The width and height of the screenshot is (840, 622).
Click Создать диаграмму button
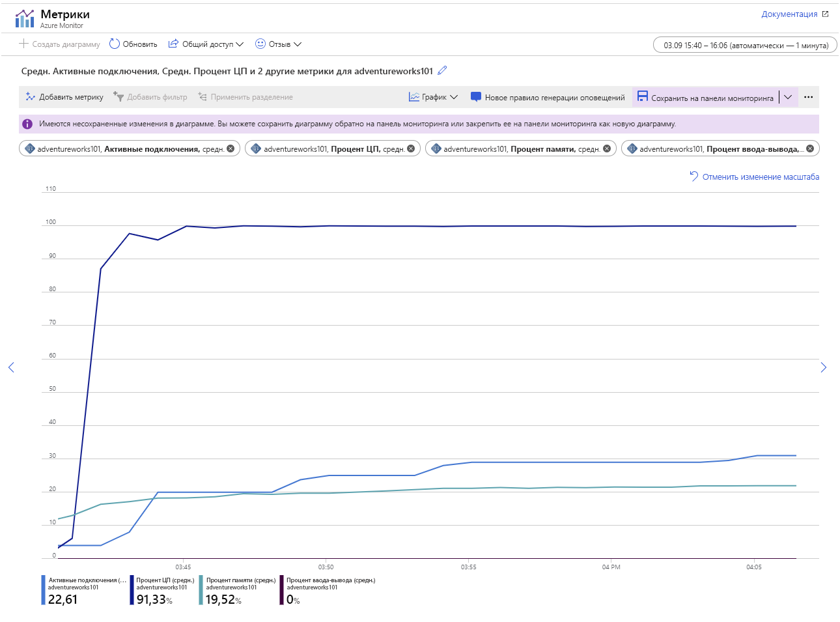(59, 44)
